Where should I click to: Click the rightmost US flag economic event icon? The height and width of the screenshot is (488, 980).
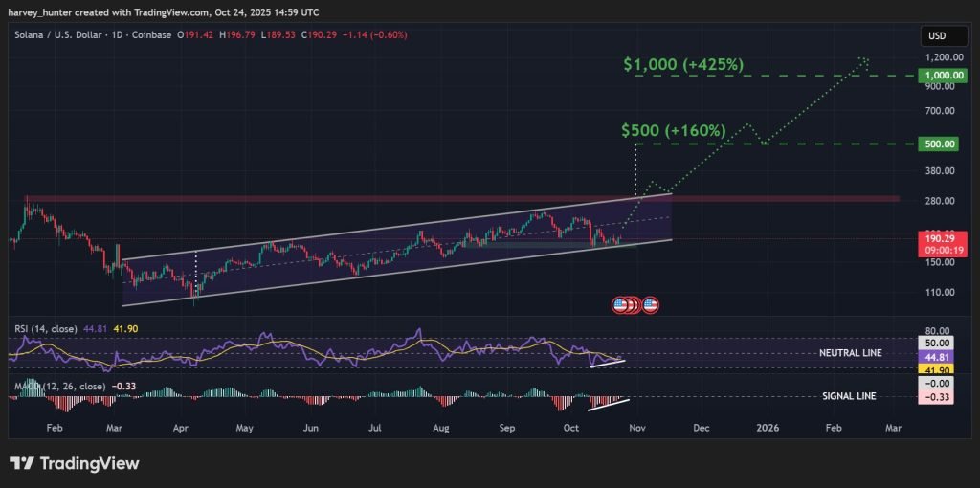[651, 305]
